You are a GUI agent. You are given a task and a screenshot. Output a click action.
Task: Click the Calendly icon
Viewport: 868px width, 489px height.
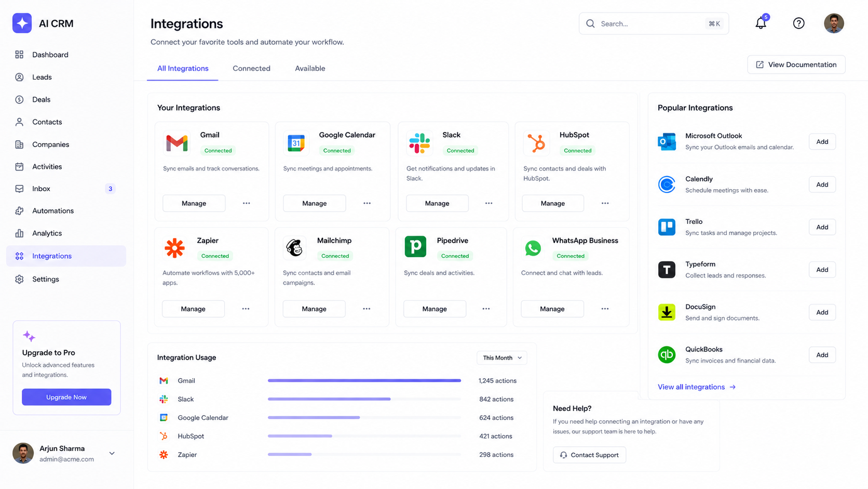click(667, 184)
